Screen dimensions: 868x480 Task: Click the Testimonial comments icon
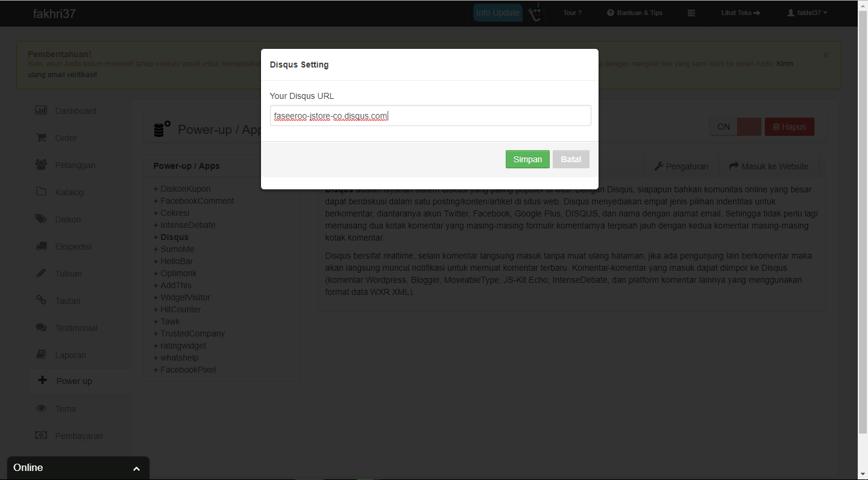[41, 327]
